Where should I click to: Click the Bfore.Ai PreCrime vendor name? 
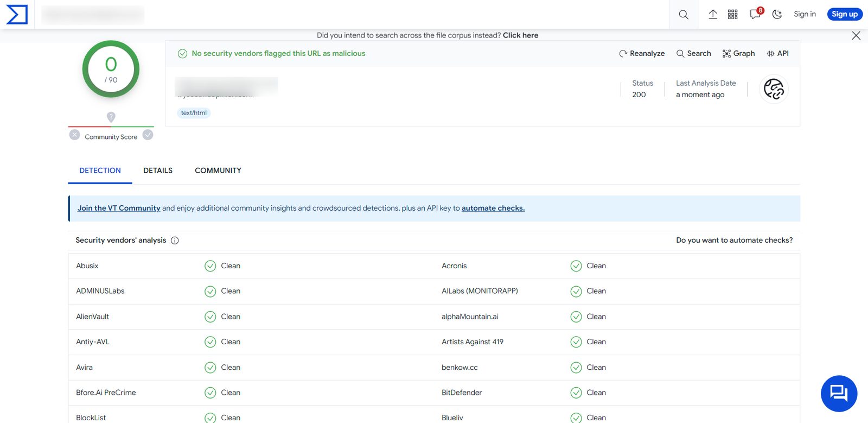(x=106, y=393)
